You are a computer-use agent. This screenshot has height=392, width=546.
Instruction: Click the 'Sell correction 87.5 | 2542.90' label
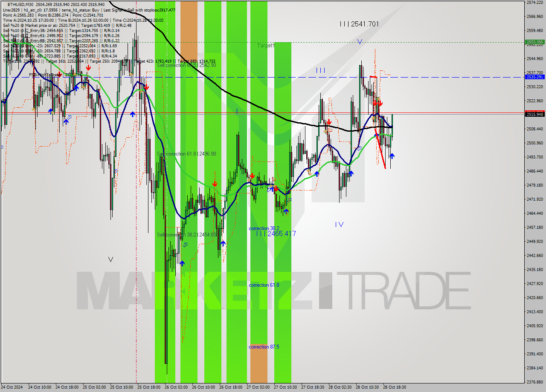186,65
